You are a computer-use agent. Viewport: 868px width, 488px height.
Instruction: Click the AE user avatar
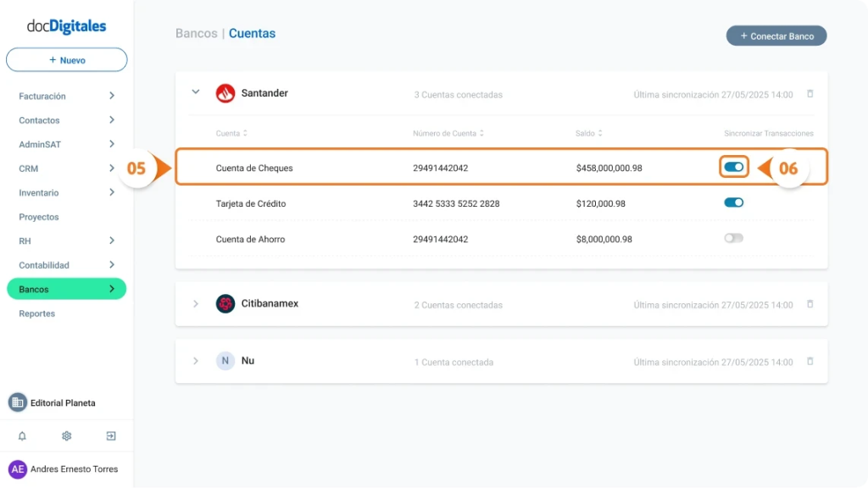pyautogui.click(x=17, y=469)
